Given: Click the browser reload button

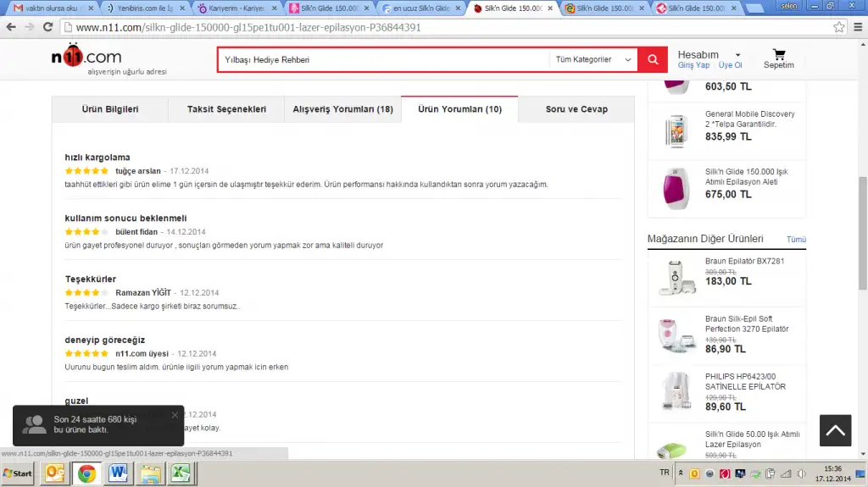Looking at the screenshot, I should click(x=47, y=27).
